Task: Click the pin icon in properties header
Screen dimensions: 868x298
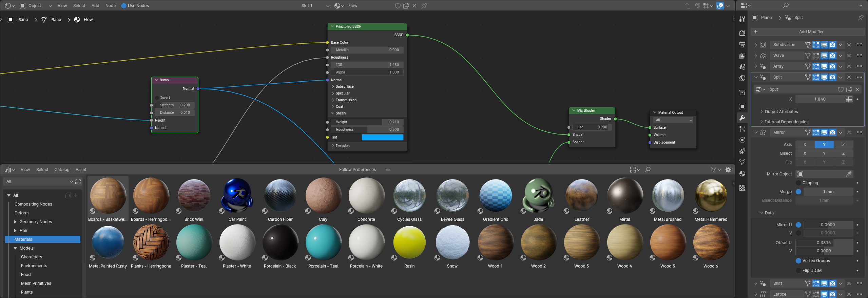Action: tap(861, 17)
